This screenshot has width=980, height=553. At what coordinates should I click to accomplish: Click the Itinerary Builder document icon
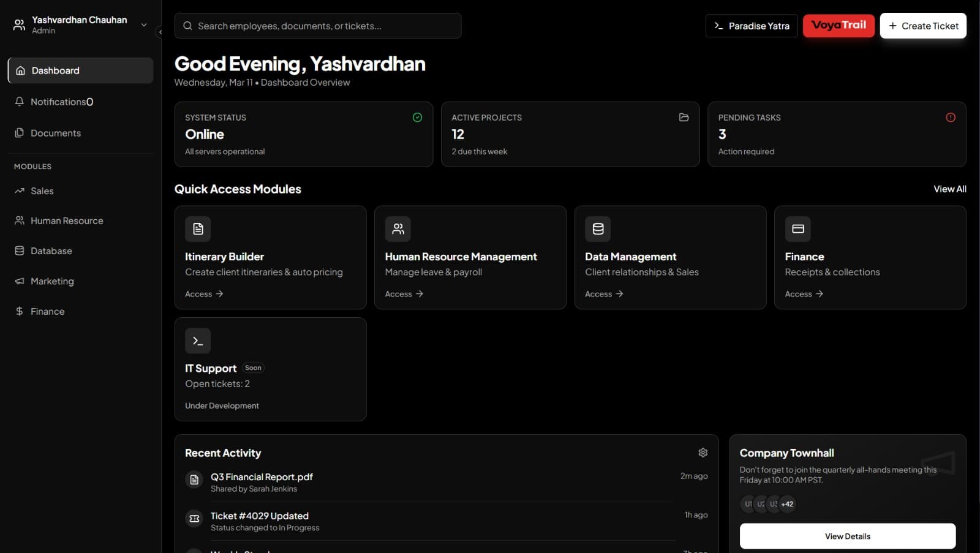(x=198, y=228)
